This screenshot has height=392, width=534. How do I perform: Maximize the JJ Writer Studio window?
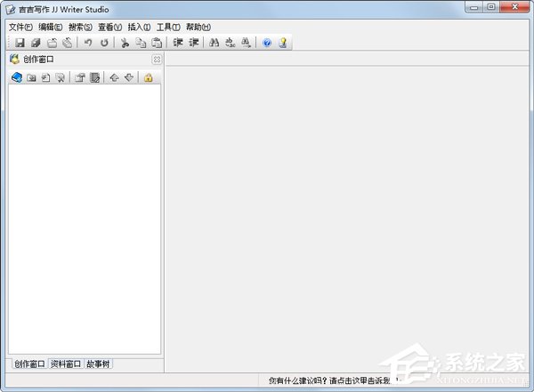click(x=491, y=7)
